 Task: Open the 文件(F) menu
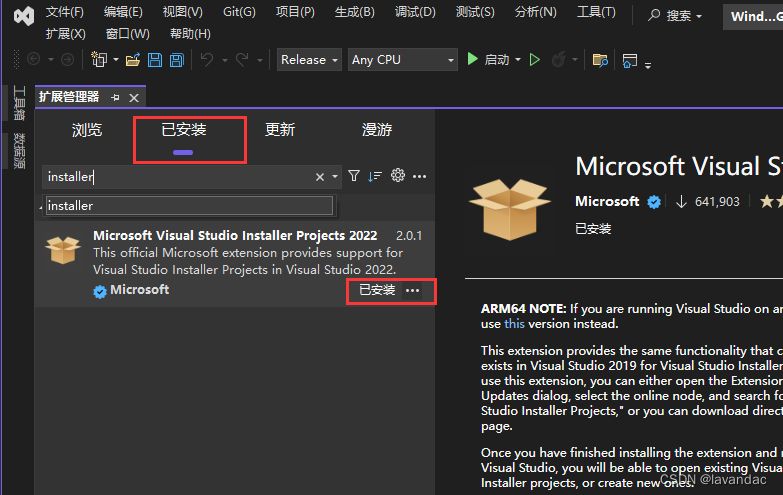point(65,12)
